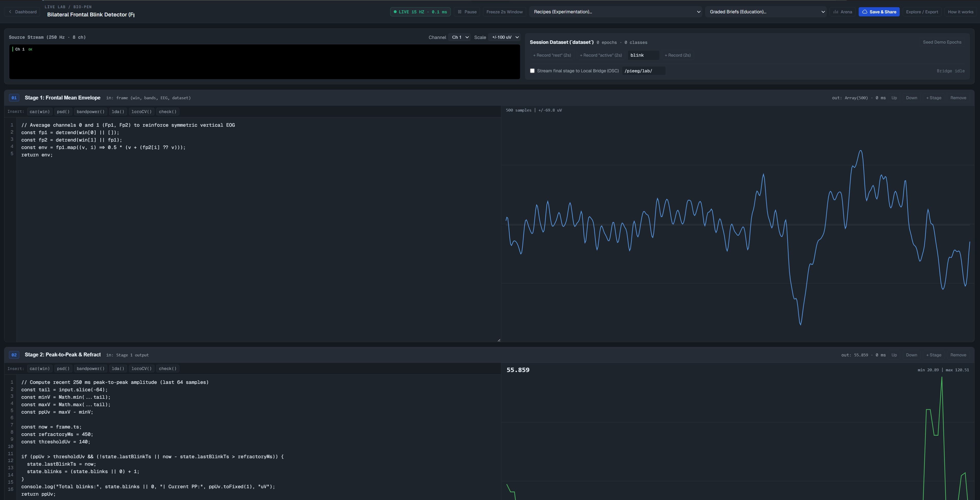
Task: Insert psd() in Stage 1
Action: click(x=63, y=111)
